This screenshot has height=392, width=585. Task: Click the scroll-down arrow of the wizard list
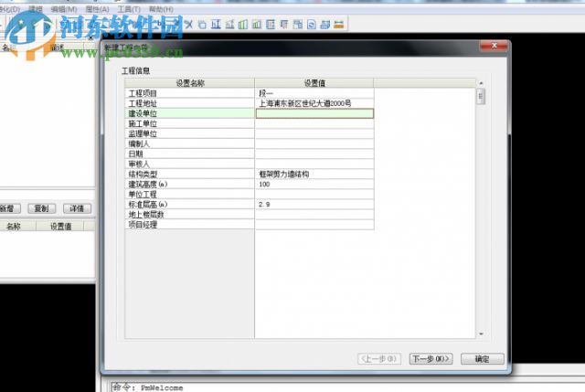pyautogui.click(x=481, y=334)
